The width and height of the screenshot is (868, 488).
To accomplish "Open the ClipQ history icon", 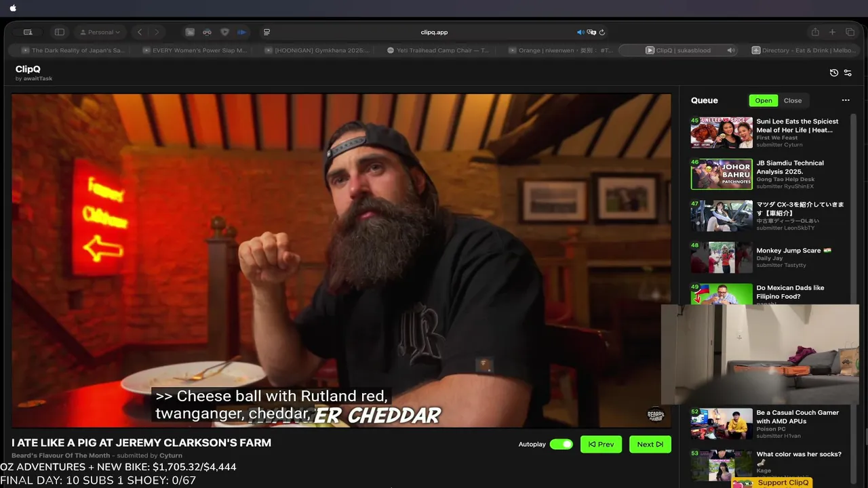I will click(834, 73).
